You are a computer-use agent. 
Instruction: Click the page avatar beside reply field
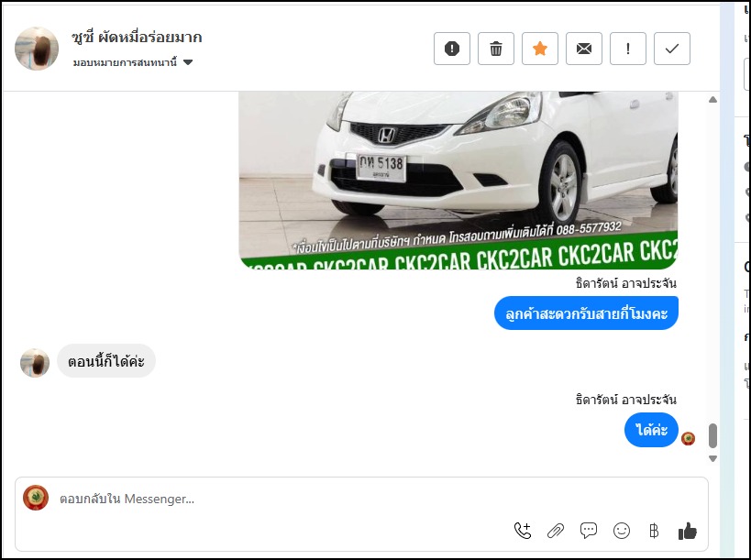click(x=36, y=498)
